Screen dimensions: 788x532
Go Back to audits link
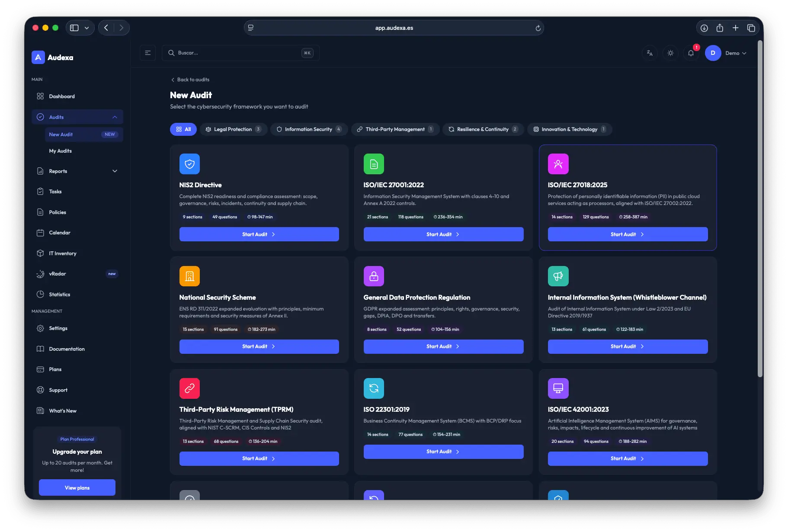pyautogui.click(x=190, y=80)
